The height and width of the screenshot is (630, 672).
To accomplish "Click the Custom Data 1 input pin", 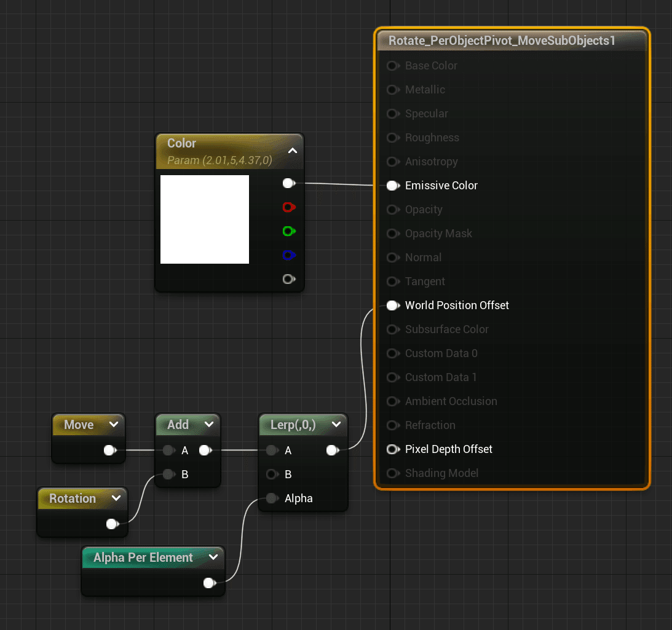I will (393, 377).
